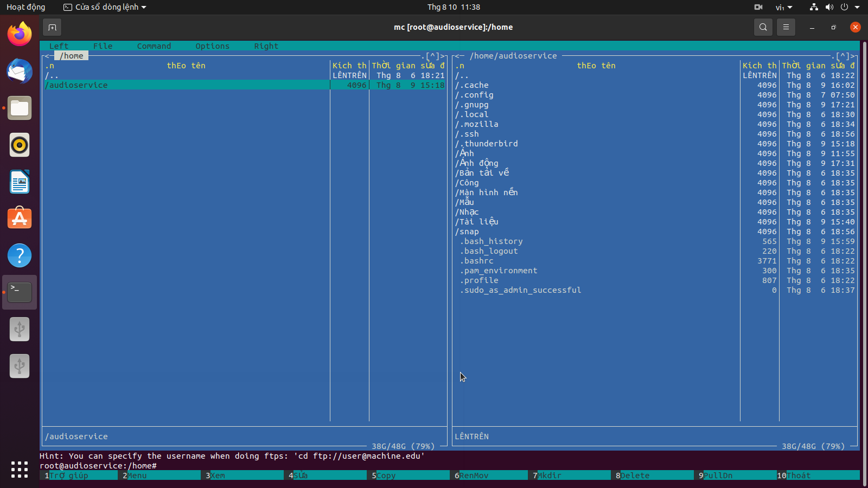The image size is (868, 488).
Task: Open the system power menu arrow
Action: tap(857, 7)
